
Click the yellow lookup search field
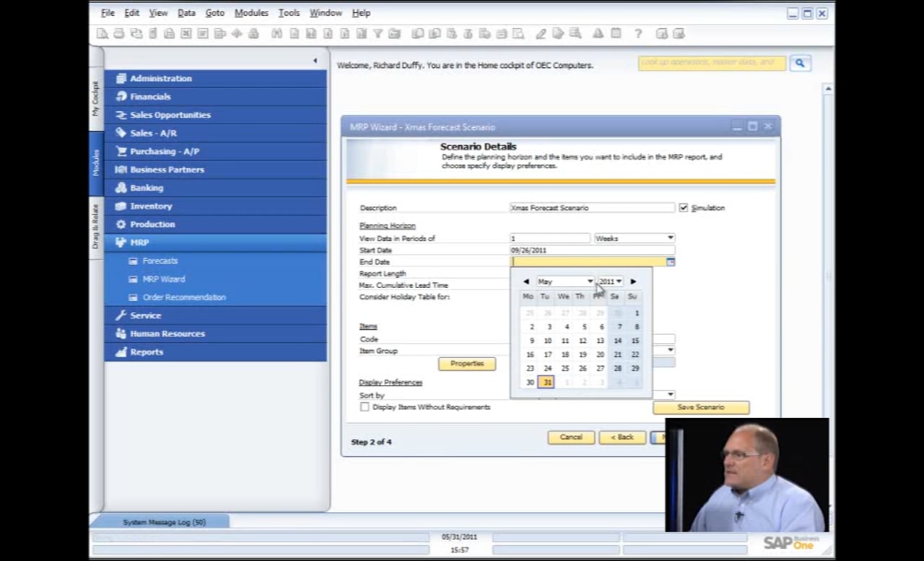712,63
